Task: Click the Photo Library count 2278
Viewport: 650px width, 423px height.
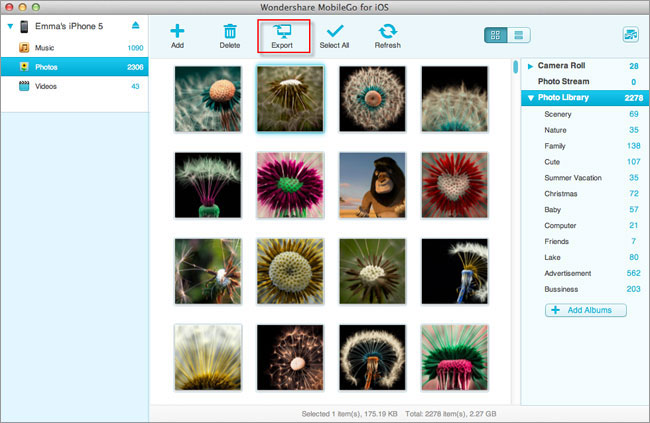Action: [x=633, y=98]
